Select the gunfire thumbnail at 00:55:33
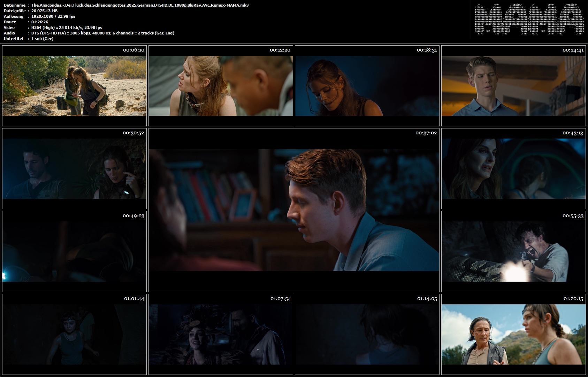This screenshot has height=377, width=588. point(513,251)
